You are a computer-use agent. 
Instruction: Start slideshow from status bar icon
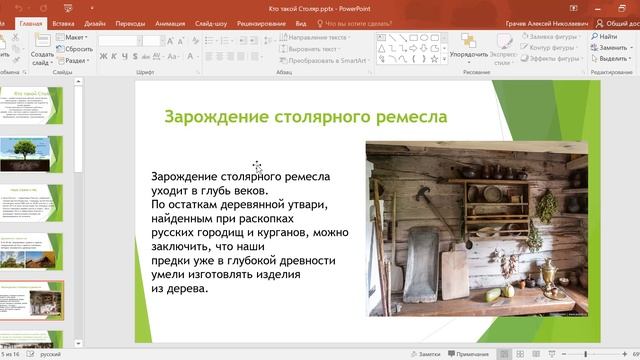pos(552,354)
